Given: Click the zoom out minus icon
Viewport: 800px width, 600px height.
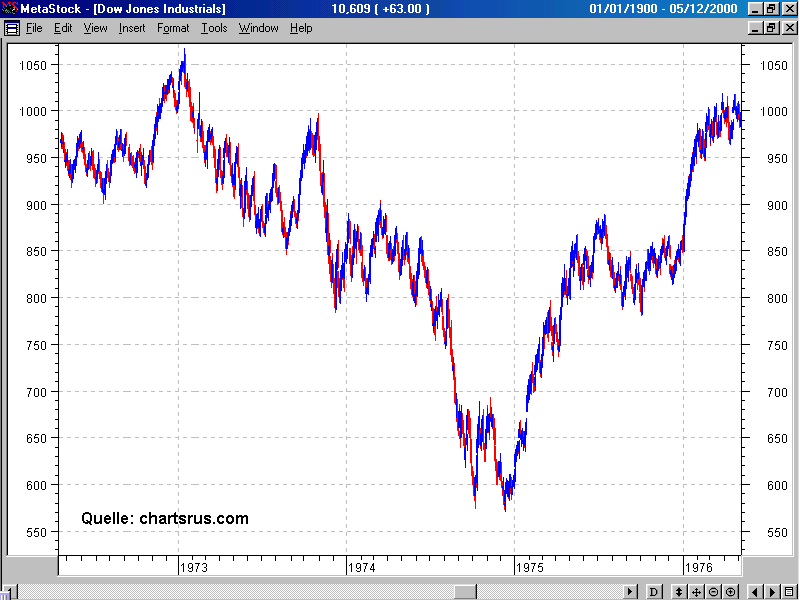Looking at the screenshot, I should click(713, 592).
